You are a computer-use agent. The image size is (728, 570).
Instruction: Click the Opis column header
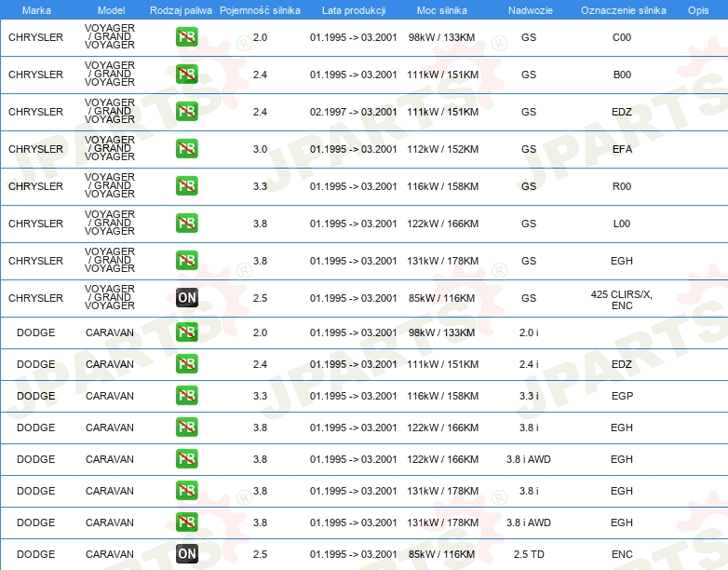[x=698, y=10]
